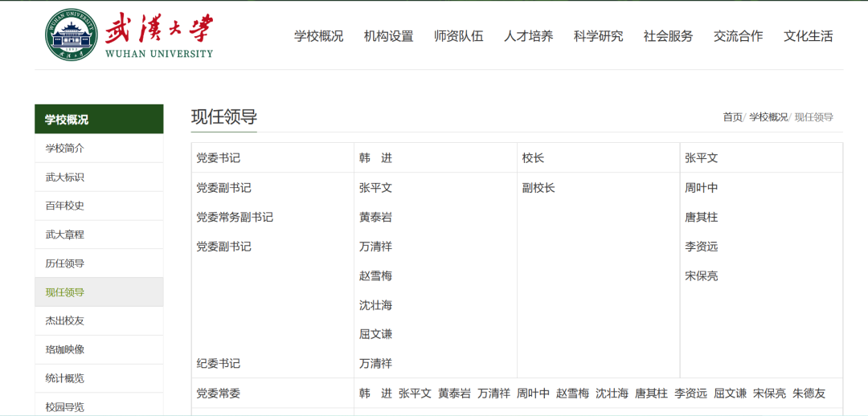
Task: Open 学校概况 in top navigation
Action: [x=318, y=36]
